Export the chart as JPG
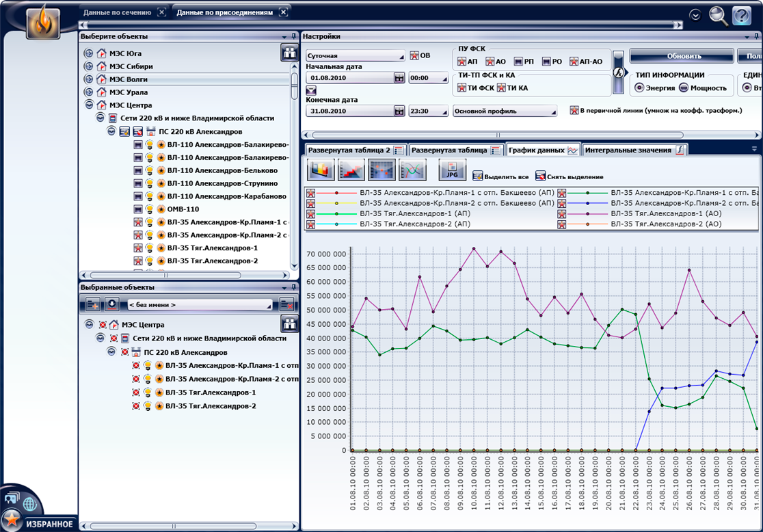 coord(452,170)
